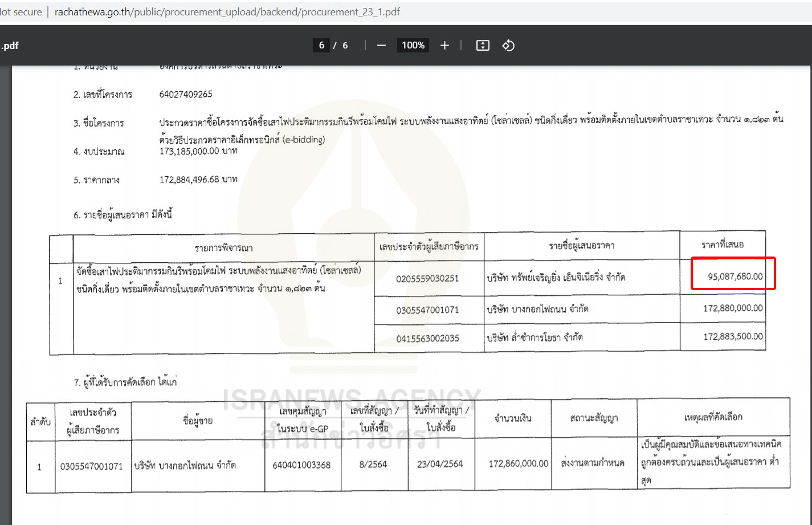
Task: Click the highlighted price 95,087,680.00
Action: [735, 276]
